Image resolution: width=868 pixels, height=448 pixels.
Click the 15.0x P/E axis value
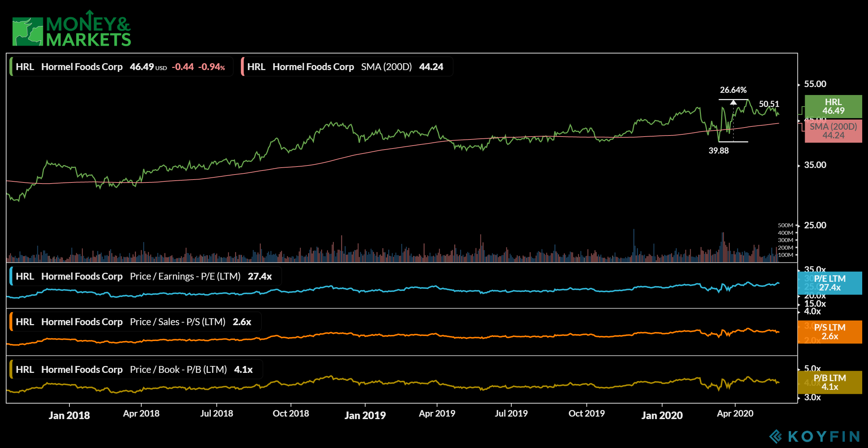(815, 304)
